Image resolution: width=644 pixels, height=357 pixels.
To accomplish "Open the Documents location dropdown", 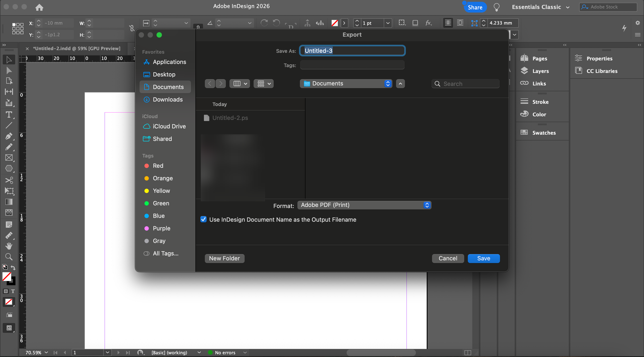I will pyautogui.click(x=346, y=83).
